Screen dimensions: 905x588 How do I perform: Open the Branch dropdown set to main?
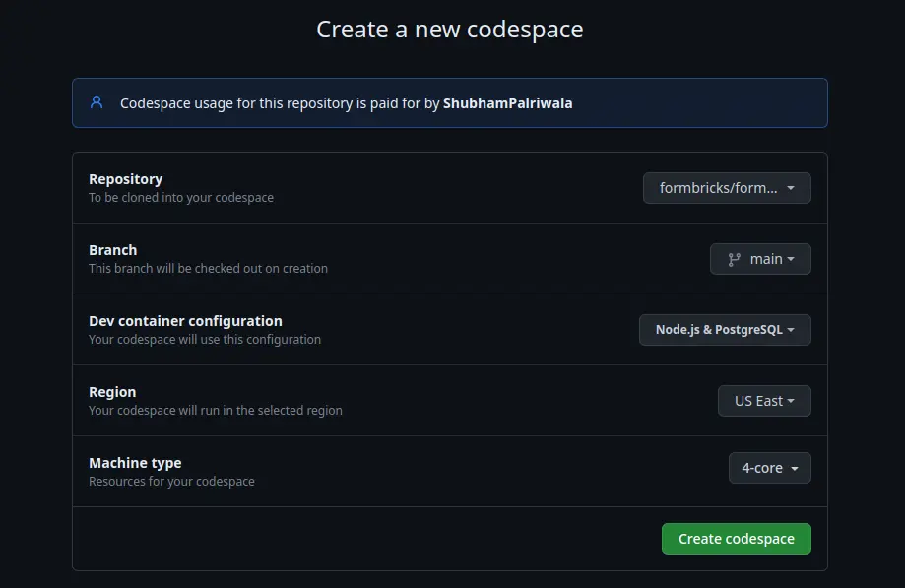point(760,259)
